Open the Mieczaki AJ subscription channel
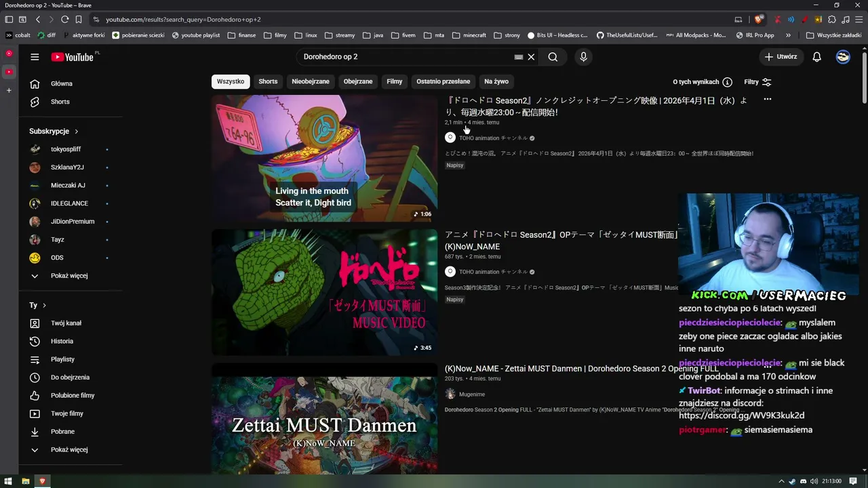Image resolution: width=868 pixels, height=488 pixels. coord(71,186)
